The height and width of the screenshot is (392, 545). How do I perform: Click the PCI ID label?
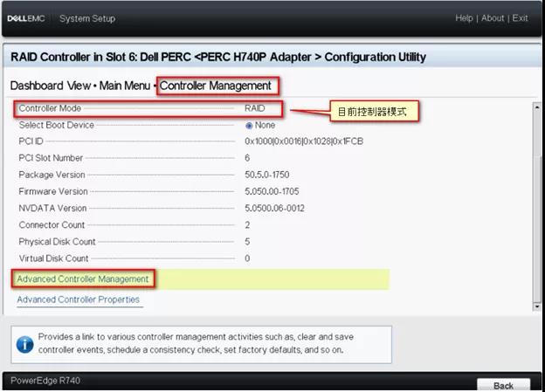(x=31, y=141)
